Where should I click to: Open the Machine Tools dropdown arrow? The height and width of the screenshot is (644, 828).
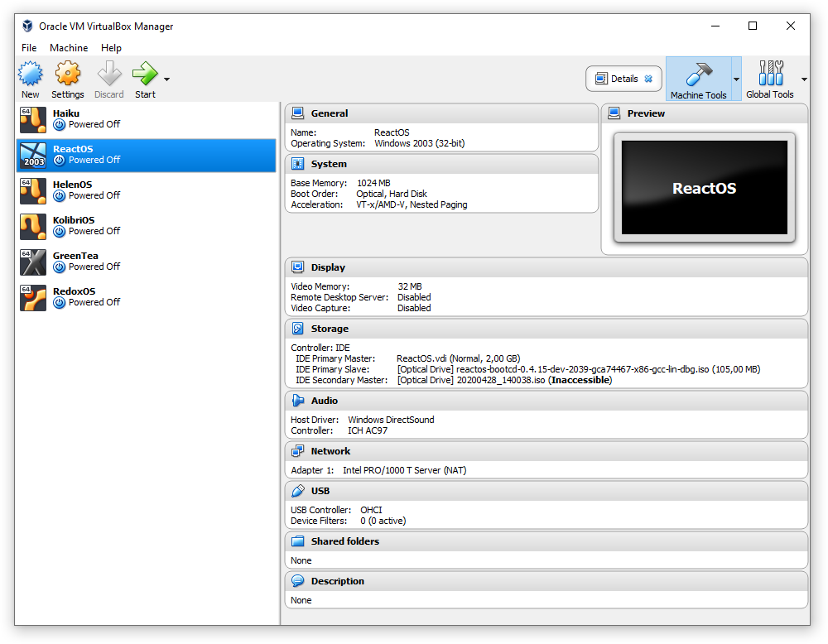coord(736,79)
